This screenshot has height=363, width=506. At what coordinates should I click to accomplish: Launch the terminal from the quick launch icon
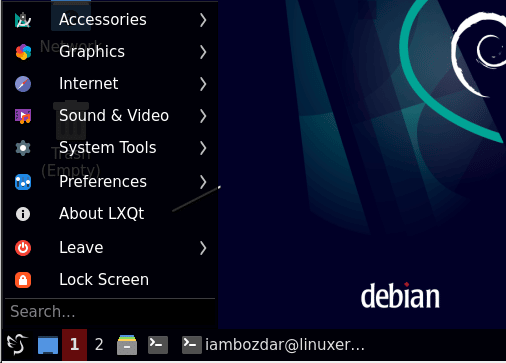[158, 345]
